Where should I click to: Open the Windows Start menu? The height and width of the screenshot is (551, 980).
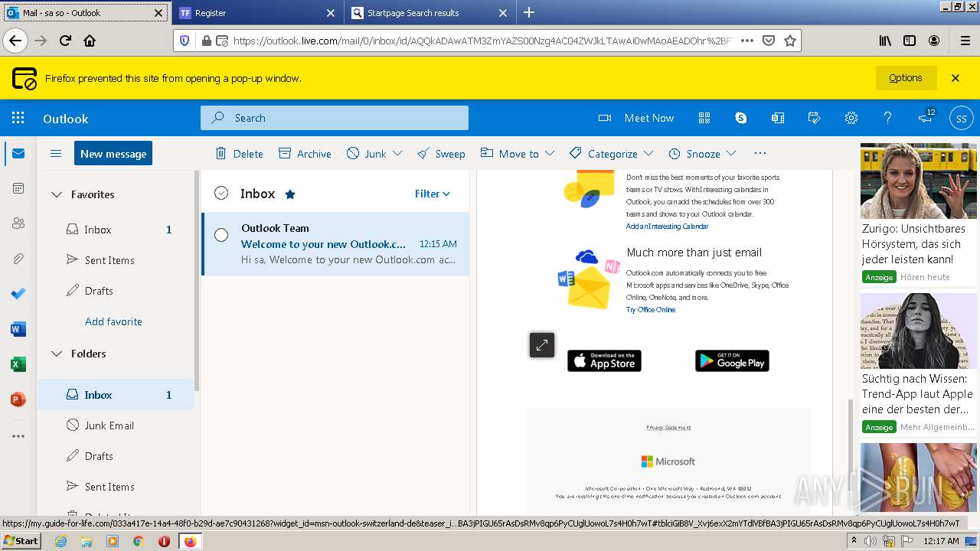[21, 541]
